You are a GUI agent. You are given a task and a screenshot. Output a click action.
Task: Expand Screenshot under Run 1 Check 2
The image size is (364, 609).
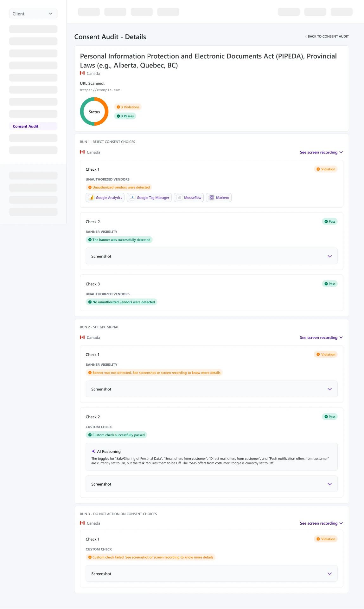212,256
